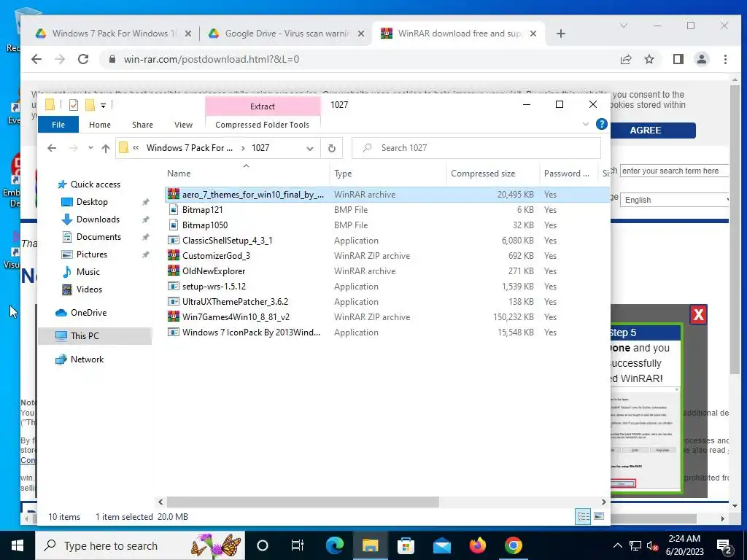Screen dimensions: 747x560
Task: Select the setup-wrs-1.5.12 file name
Action: 214,286
